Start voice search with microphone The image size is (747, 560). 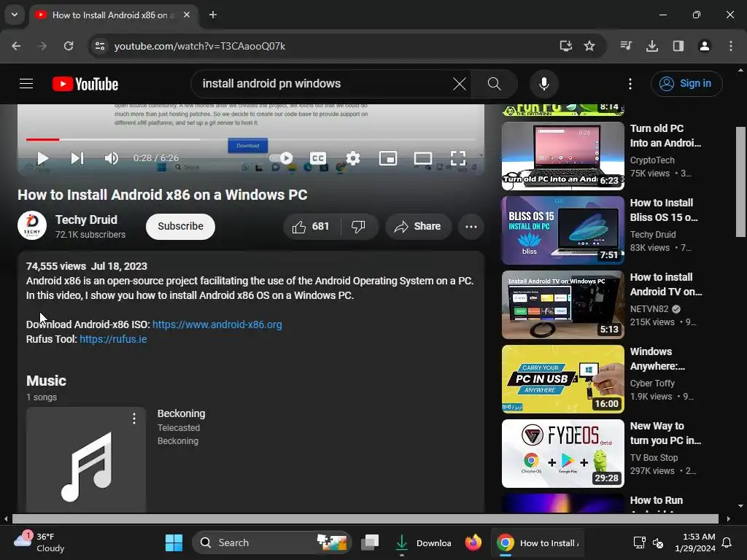click(543, 84)
